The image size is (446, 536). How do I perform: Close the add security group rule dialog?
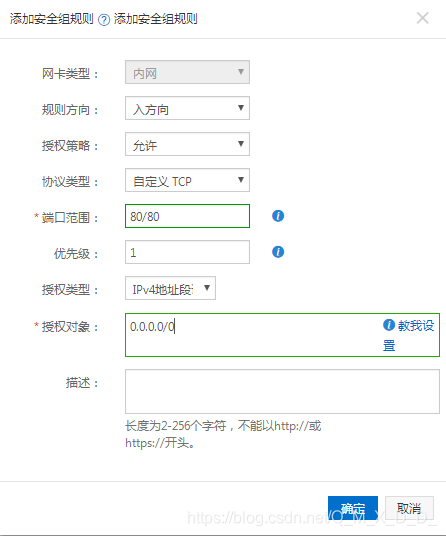tap(423, 18)
